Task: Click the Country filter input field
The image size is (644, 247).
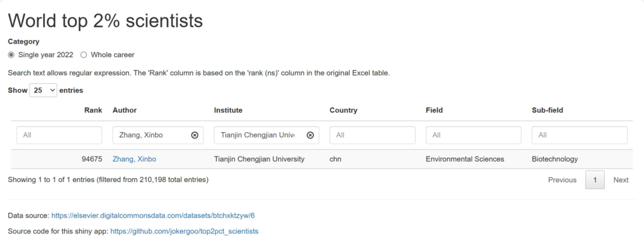Action: (x=372, y=135)
